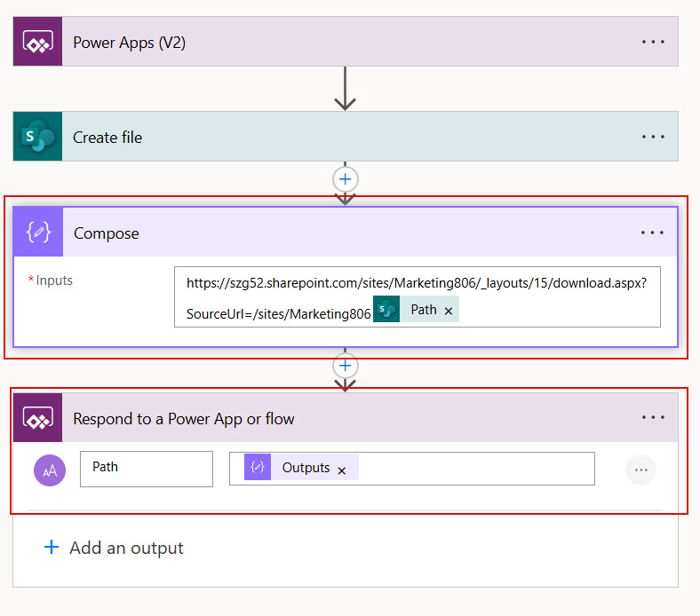The image size is (700, 616).
Task: Edit the Path output name field
Action: pyautogui.click(x=147, y=469)
